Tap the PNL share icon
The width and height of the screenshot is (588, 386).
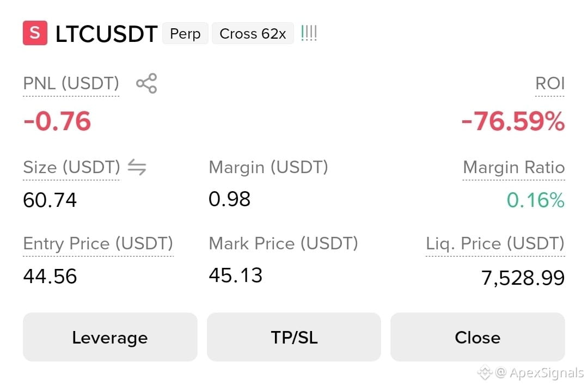coord(146,83)
